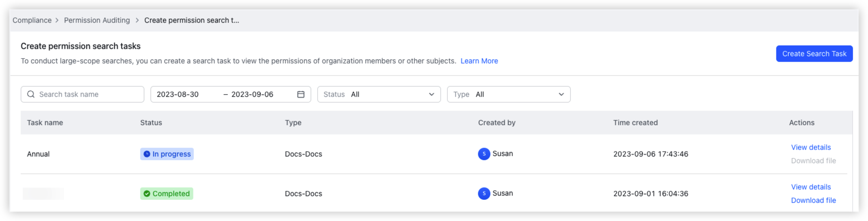
Task: Click the start date 2023-08-30
Action: 178,94
